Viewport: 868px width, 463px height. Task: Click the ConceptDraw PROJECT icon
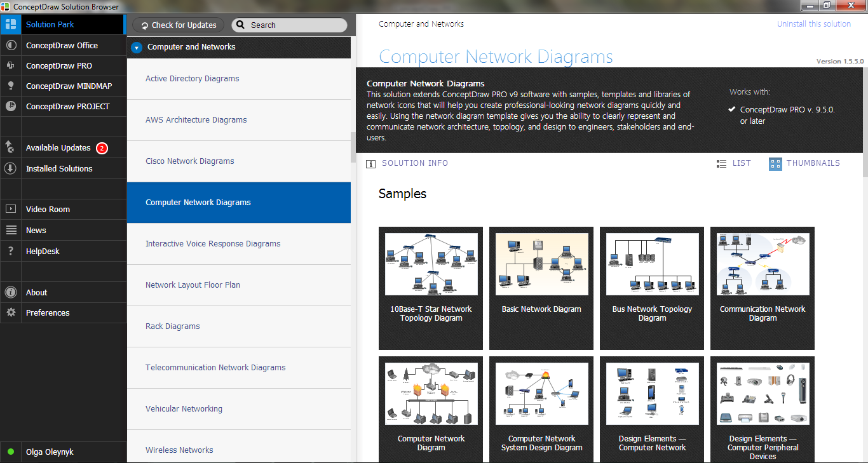coord(10,106)
